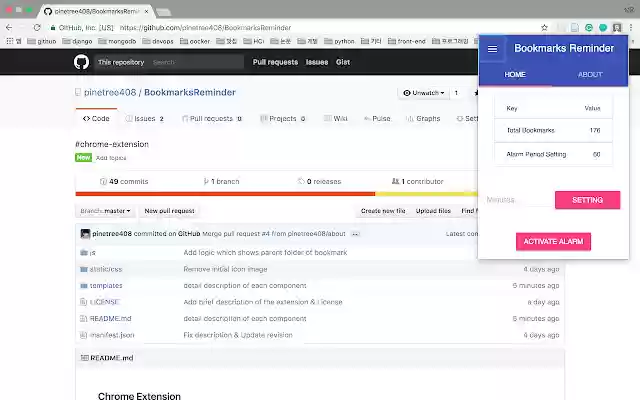Click the green Grammarly-style extension icon
This screenshot has height=400, width=640.
[589, 28]
